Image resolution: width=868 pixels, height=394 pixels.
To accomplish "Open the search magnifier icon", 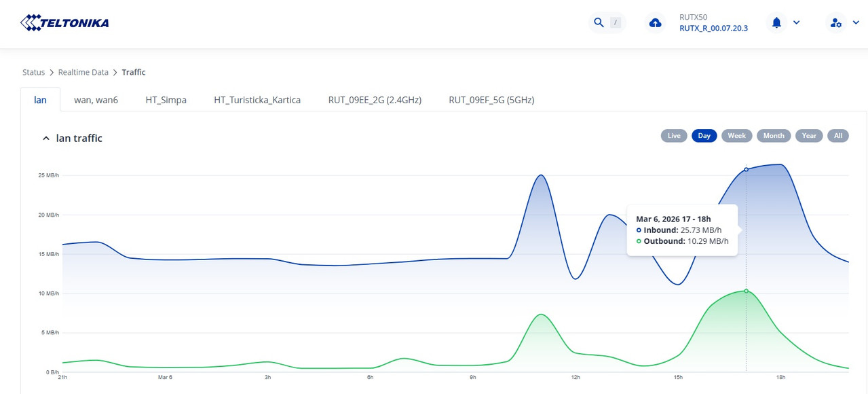I will click(599, 22).
